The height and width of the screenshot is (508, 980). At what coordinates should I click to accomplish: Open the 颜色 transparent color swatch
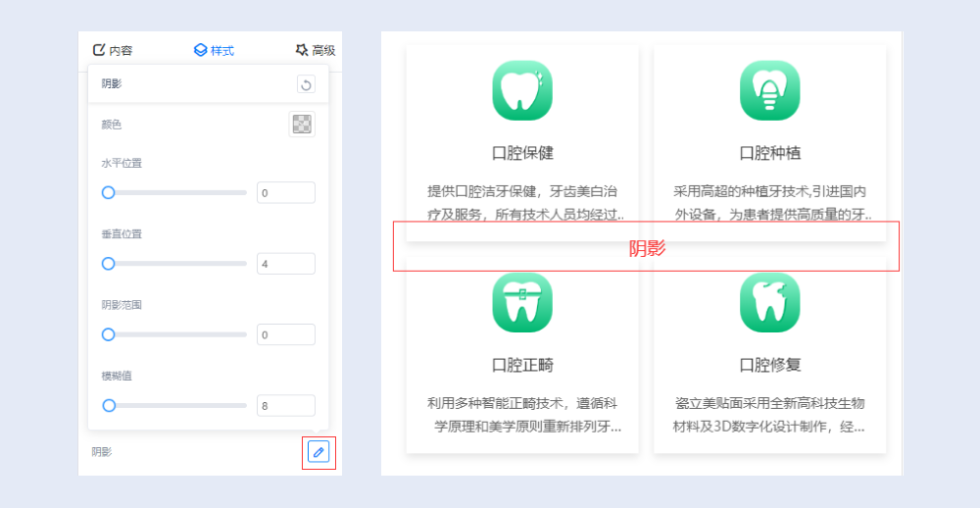pos(302,125)
